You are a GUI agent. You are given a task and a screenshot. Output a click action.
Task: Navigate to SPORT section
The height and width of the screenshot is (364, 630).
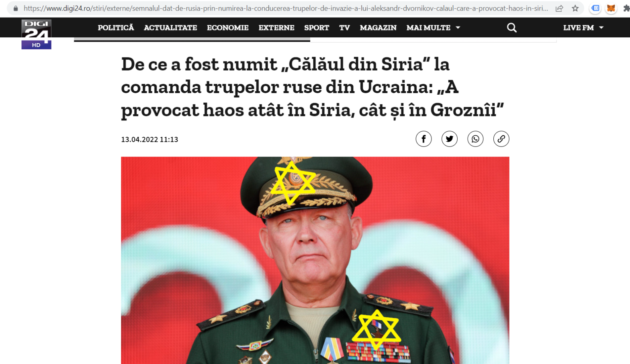tap(317, 28)
